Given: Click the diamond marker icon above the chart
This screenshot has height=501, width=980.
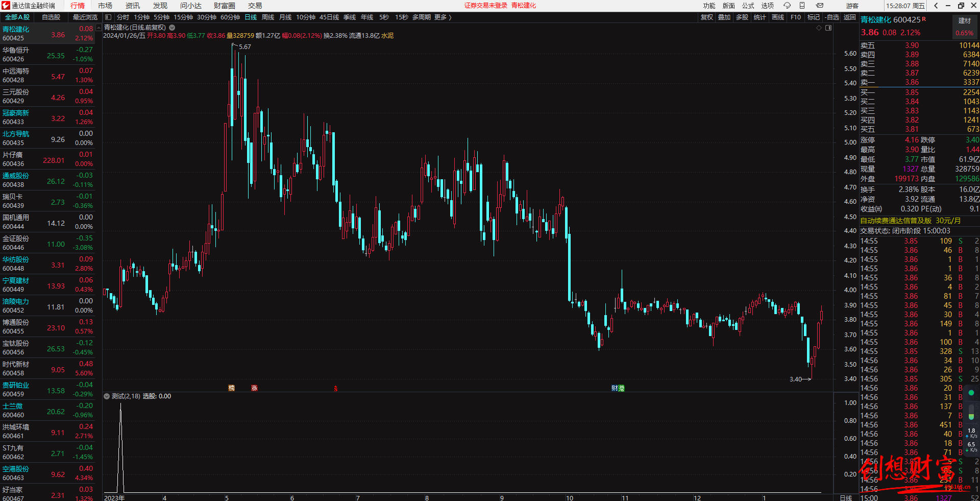Looking at the screenshot, I should tap(819, 28).
